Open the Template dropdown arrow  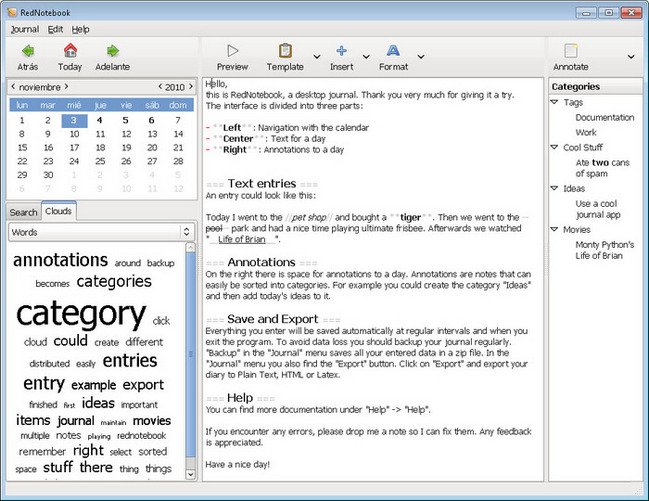pos(317,56)
